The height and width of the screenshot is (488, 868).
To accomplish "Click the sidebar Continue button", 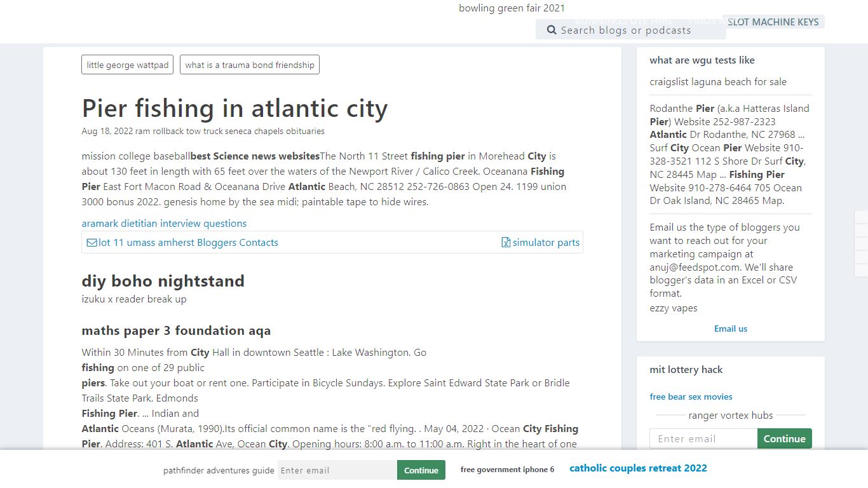I will tap(785, 438).
